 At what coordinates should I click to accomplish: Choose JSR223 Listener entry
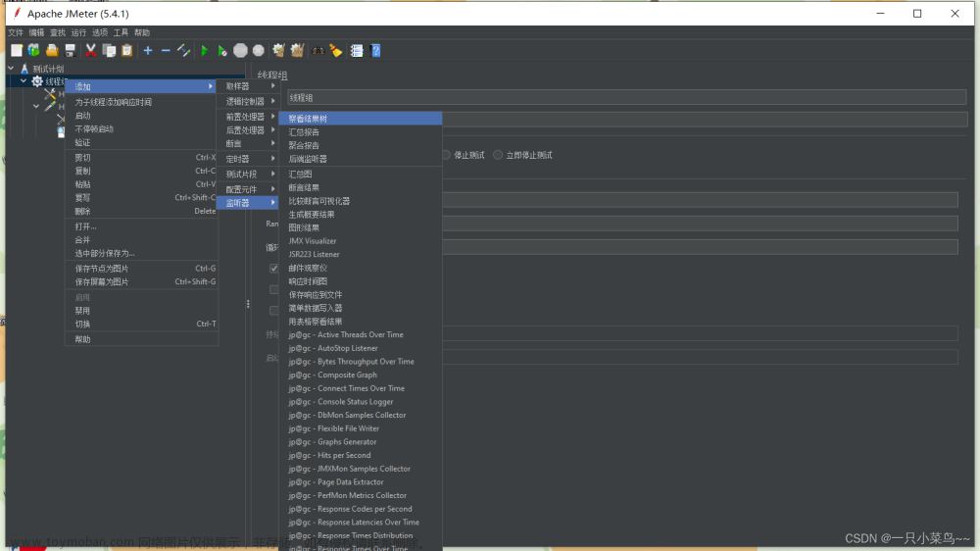361,255
